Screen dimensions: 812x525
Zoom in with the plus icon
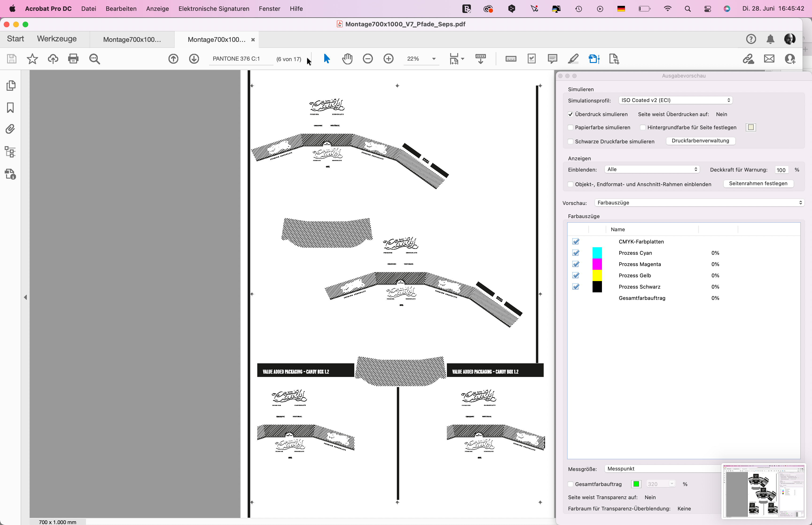pos(388,59)
